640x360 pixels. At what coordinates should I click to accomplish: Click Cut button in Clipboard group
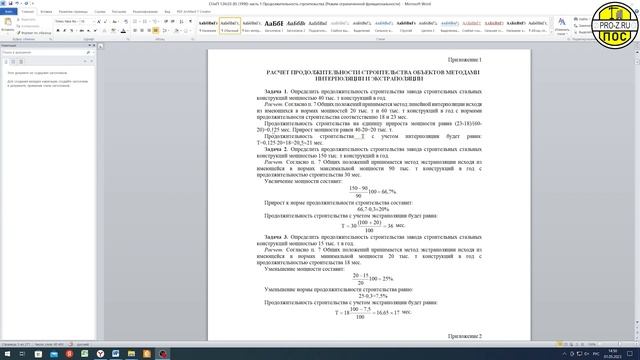coord(28,19)
